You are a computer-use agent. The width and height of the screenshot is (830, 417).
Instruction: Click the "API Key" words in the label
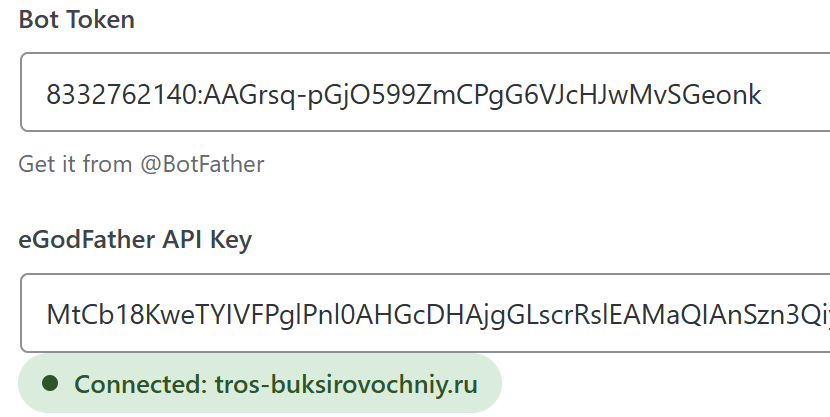pos(208,240)
